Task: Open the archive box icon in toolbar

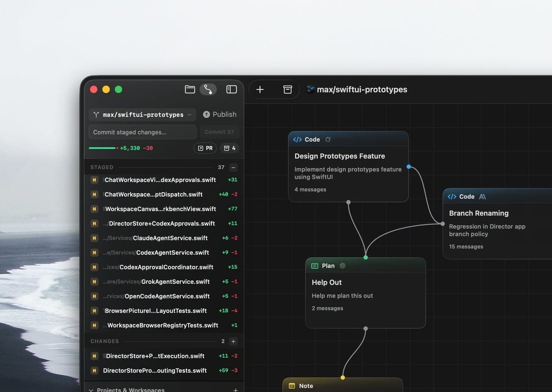Action: click(x=287, y=89)
